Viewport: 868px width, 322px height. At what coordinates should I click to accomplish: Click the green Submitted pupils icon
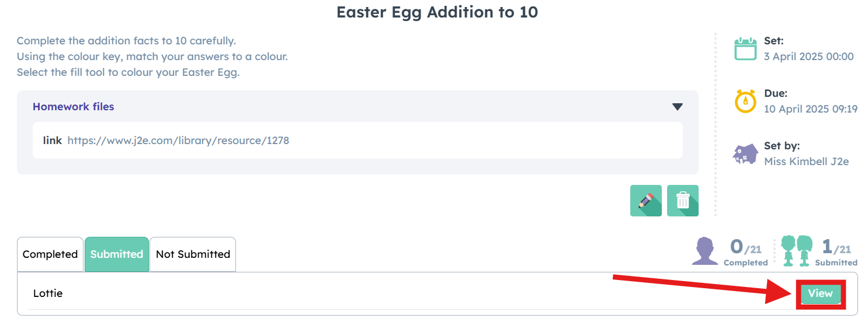click(x=797, y=251)
